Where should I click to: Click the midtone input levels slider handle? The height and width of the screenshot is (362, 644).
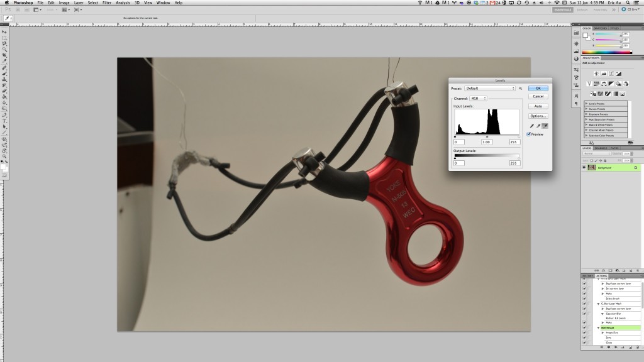(x=487, y=136)
